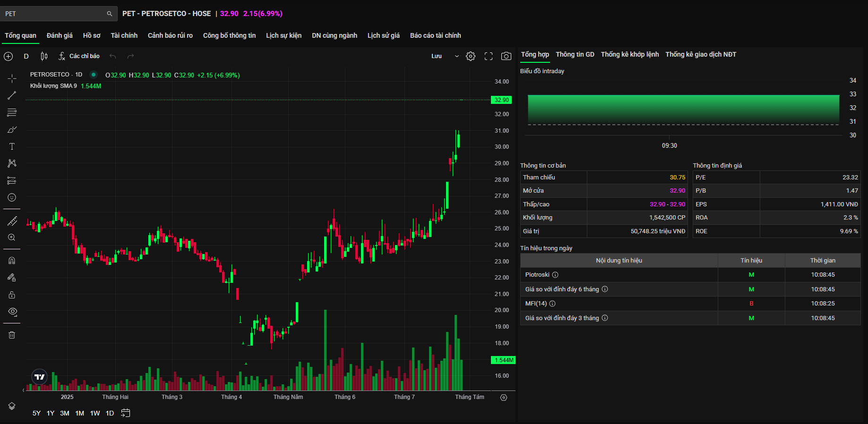868x424 pixels.
Task: Open the Đánh giá tab
Action: pos(60,35)
